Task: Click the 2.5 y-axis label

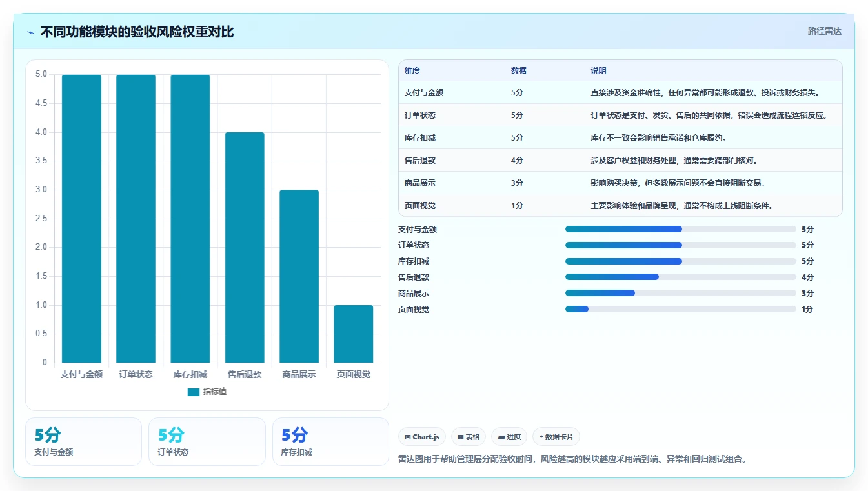Action: (x=41, y=219)
